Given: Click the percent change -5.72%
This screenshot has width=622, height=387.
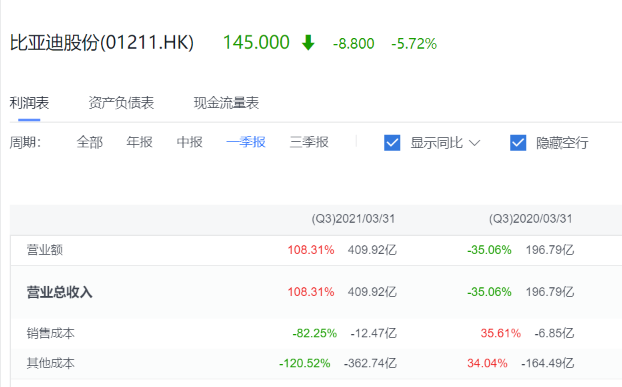Looking at the screenshot, I should (x=414, y=43).
